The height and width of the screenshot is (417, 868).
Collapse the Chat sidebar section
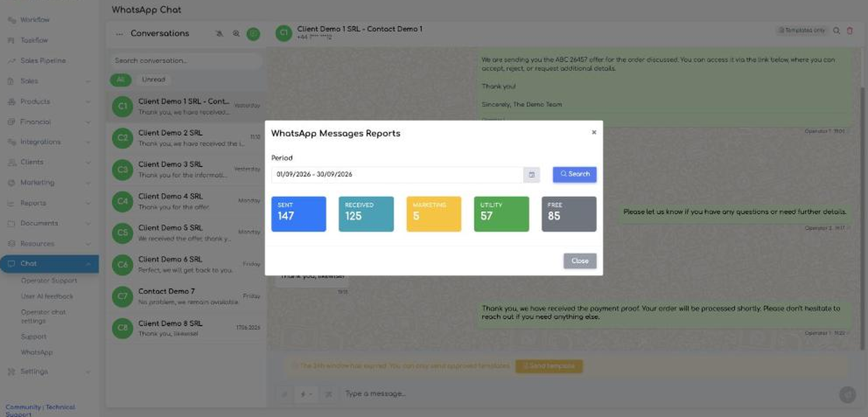coord(49,264)
